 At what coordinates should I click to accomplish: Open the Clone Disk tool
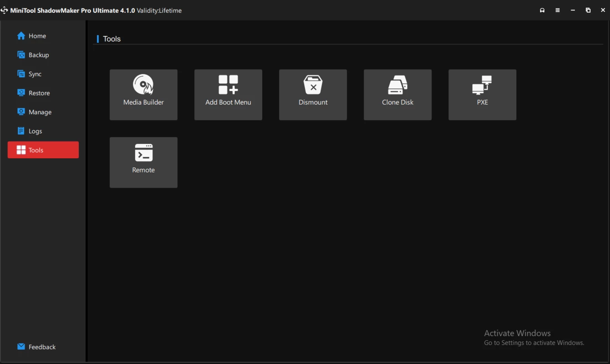pyautogui.click(x=397, y=95)
